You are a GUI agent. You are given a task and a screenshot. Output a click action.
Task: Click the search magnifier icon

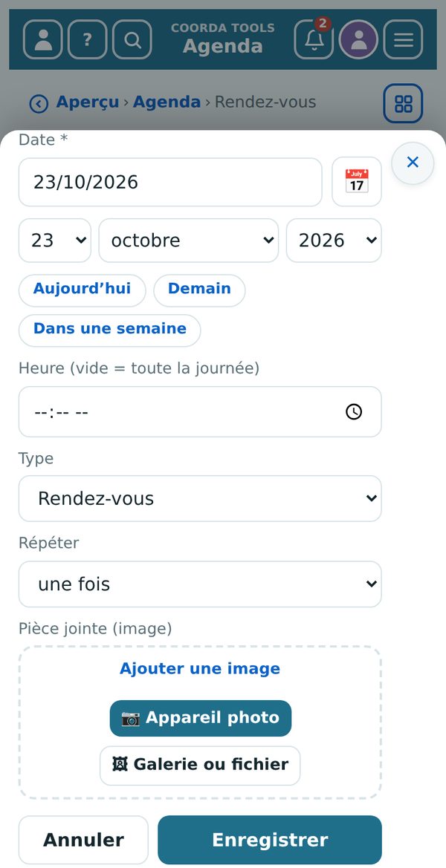point(132,39)
